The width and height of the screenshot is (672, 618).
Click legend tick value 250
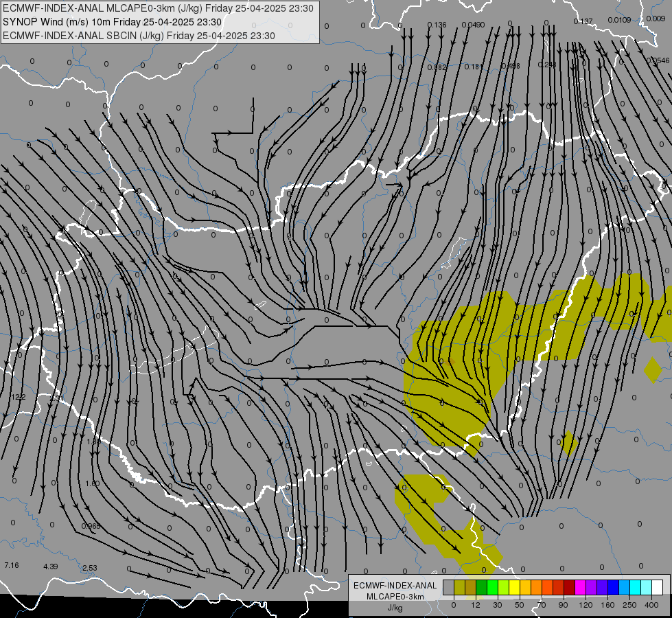click(629, 605)
